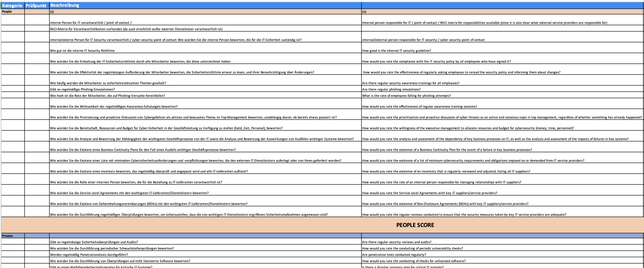Select 'What is the rate of employees falling for phishing' cell

[x=406, y=96]
